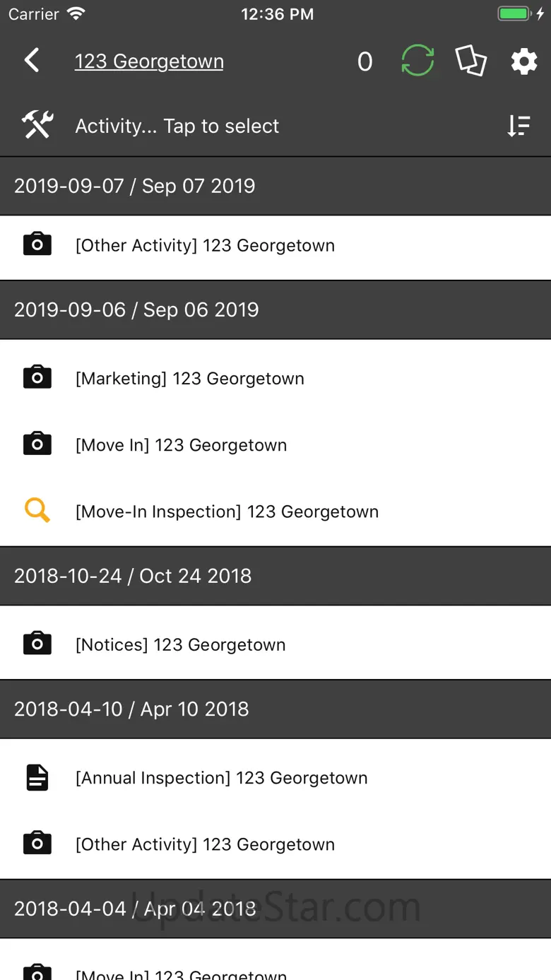Tap the hammer and wrench activity icon
Viewport: 551px width, 980px height.
click(37, 126)
